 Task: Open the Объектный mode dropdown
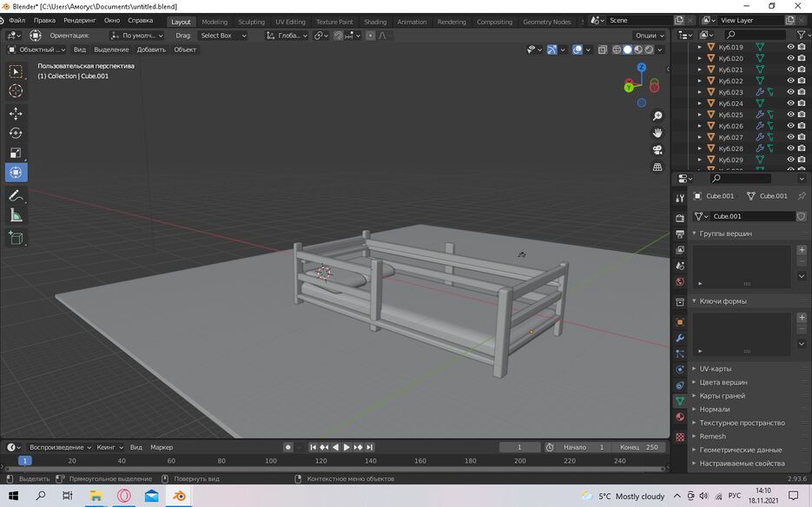click(x=36, y=49)
